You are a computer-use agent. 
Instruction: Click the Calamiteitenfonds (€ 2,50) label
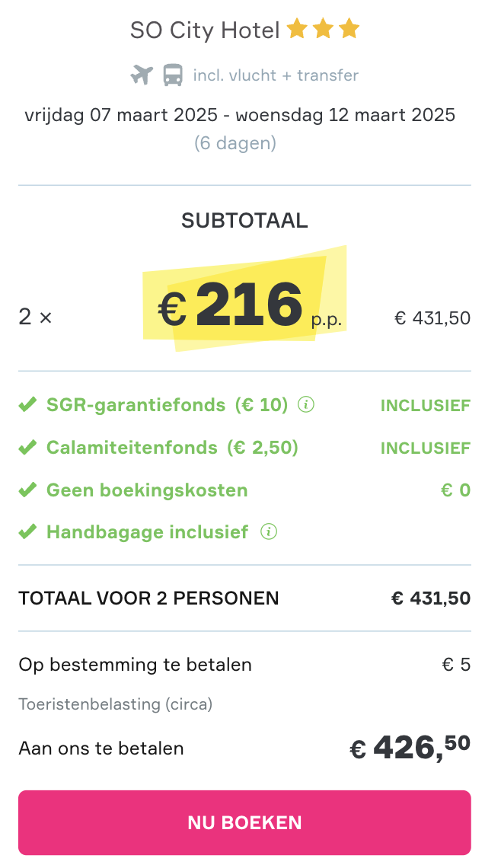tap(172, 447)
